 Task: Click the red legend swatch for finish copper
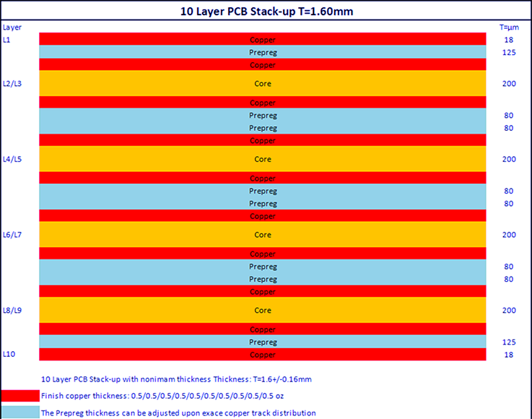[x=20, y=396]
